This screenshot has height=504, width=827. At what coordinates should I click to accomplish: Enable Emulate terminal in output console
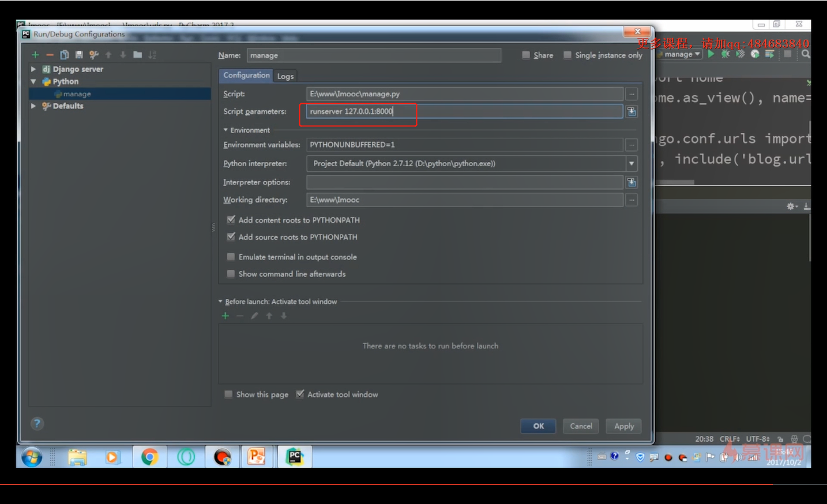coord(231,257)
